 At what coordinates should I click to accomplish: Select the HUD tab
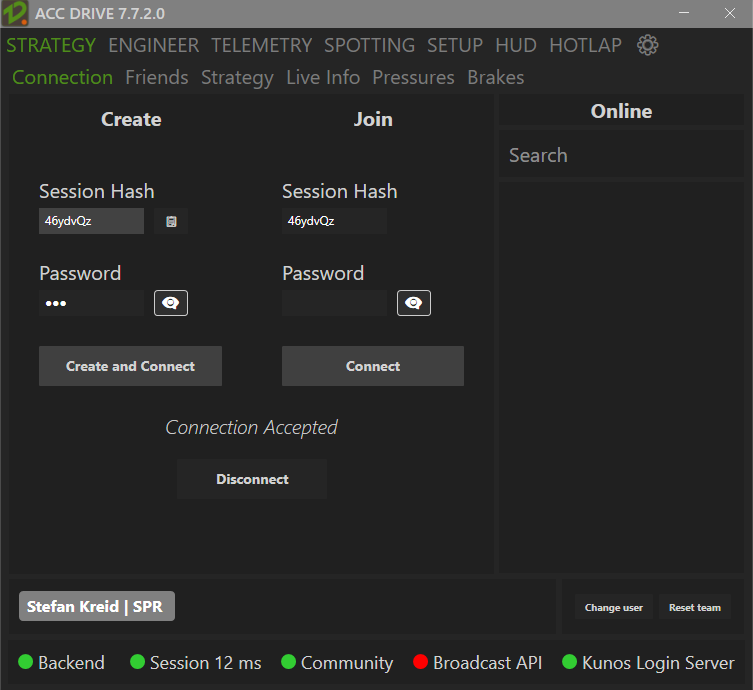coord(516,46)
